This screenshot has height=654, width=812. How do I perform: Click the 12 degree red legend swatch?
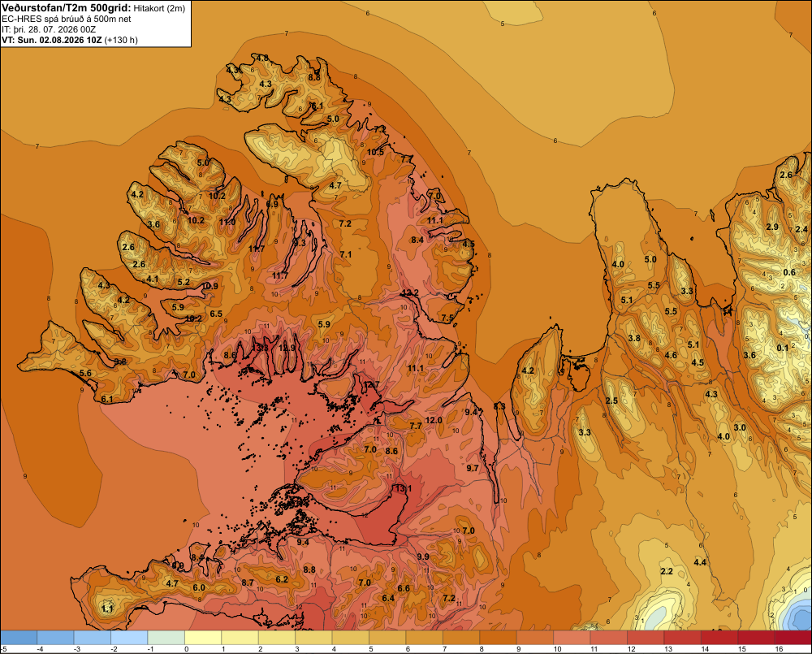(x=646, y=637)
